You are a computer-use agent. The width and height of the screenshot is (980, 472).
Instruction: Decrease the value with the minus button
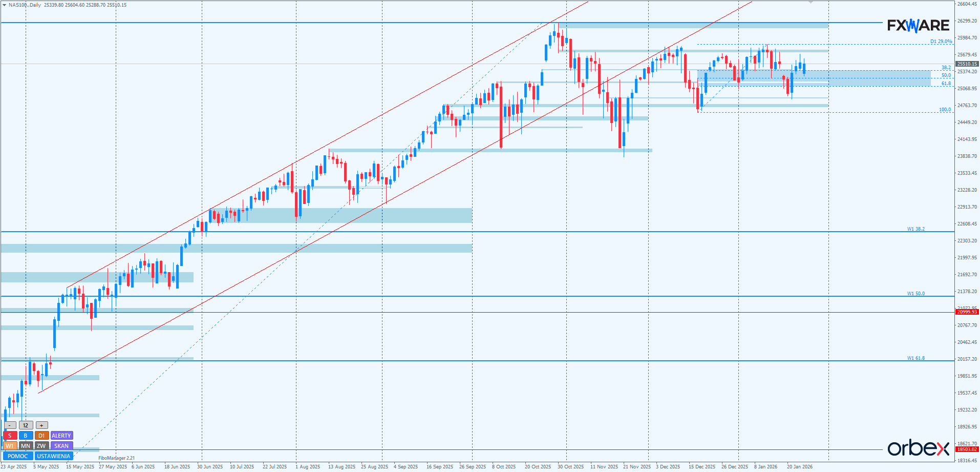[x=10, y=425]
